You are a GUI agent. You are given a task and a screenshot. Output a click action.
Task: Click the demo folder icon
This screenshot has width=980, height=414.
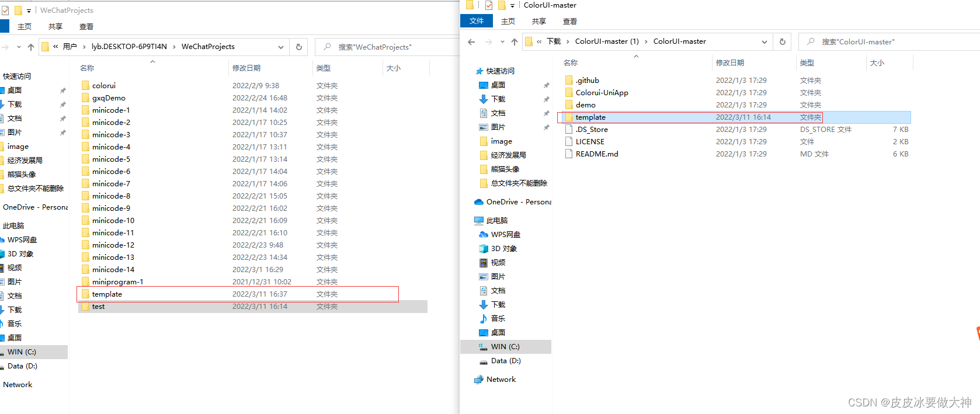tap(569, 105)
